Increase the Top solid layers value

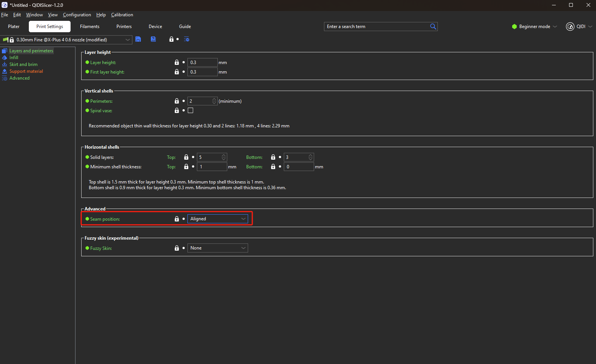click(224, 155)
